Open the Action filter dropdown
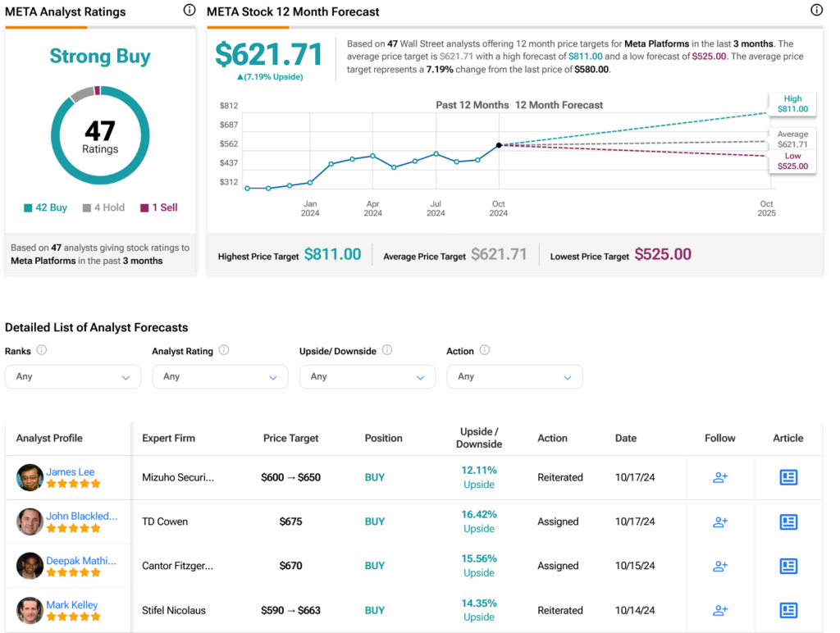 click(514, 376)
